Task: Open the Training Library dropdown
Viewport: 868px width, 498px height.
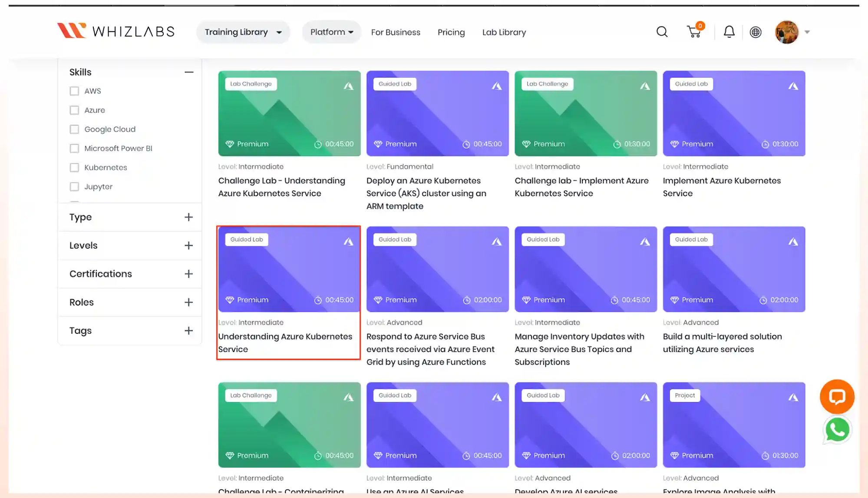Action: (x=243, y=32)
